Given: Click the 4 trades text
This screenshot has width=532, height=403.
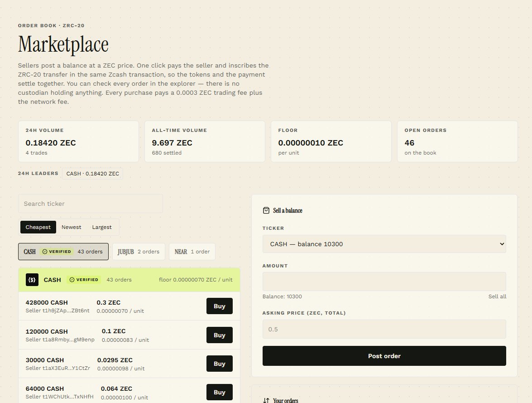Looking at the screenshot, I should [x=36, y=153].
